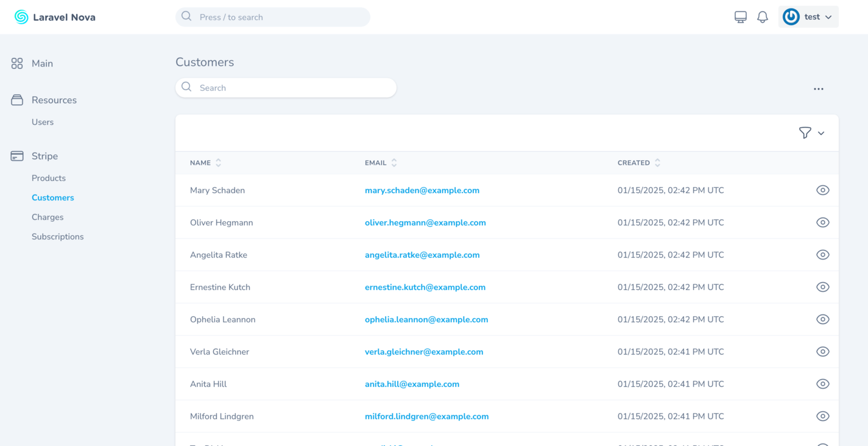Screen dimensions: 868x446
Task: Click the global search magnifier icon
Action: coord(186,16)
